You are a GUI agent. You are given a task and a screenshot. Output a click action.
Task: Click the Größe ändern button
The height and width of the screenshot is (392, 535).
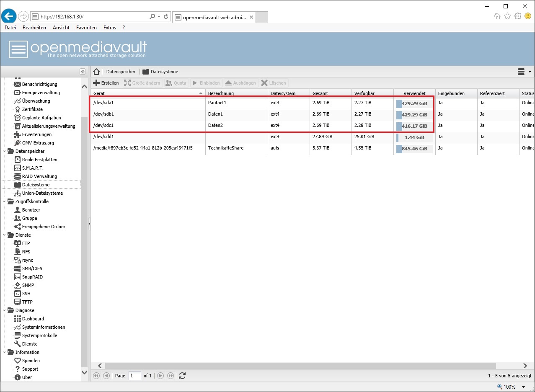(142, 83)
